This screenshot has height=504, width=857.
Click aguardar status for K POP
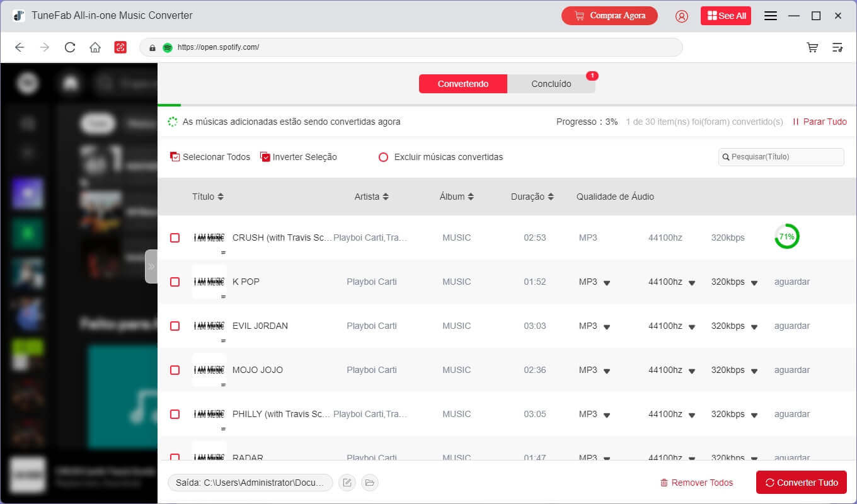[792, 282]
